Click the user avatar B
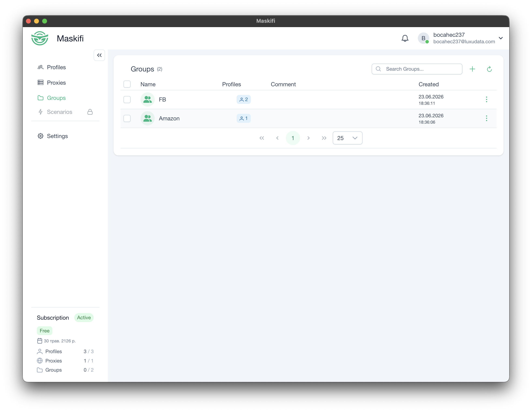 click(423, 38)
